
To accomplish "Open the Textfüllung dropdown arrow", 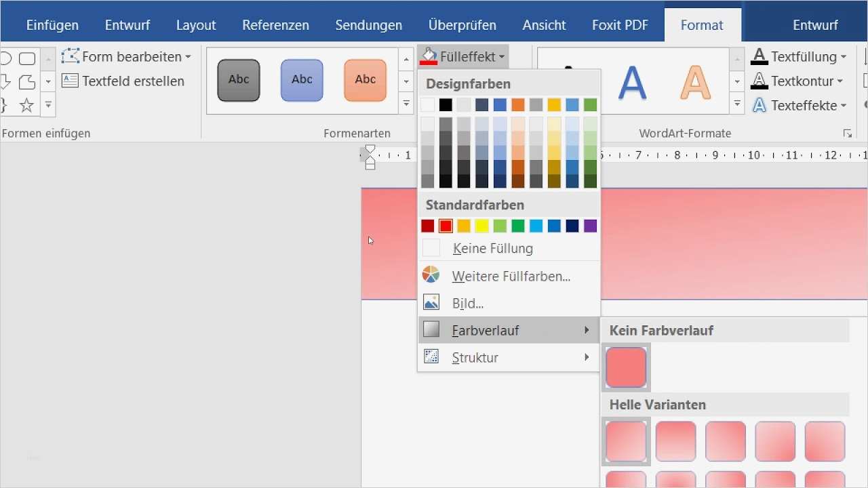I will (842, 57).
